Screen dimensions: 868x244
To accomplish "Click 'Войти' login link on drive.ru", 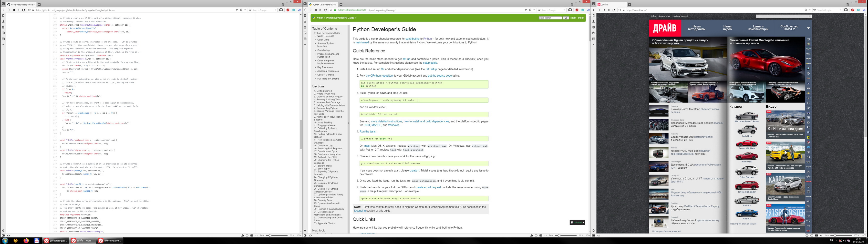I will [x=653, y=16].
